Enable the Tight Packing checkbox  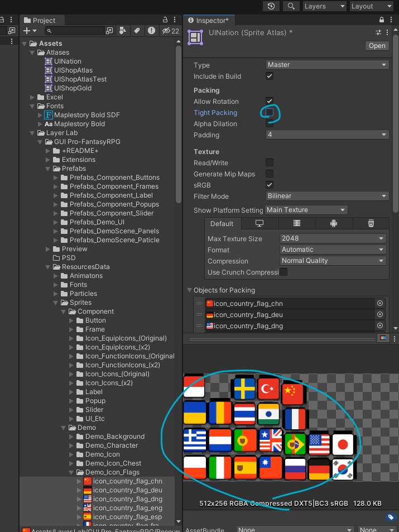(270, 112)
